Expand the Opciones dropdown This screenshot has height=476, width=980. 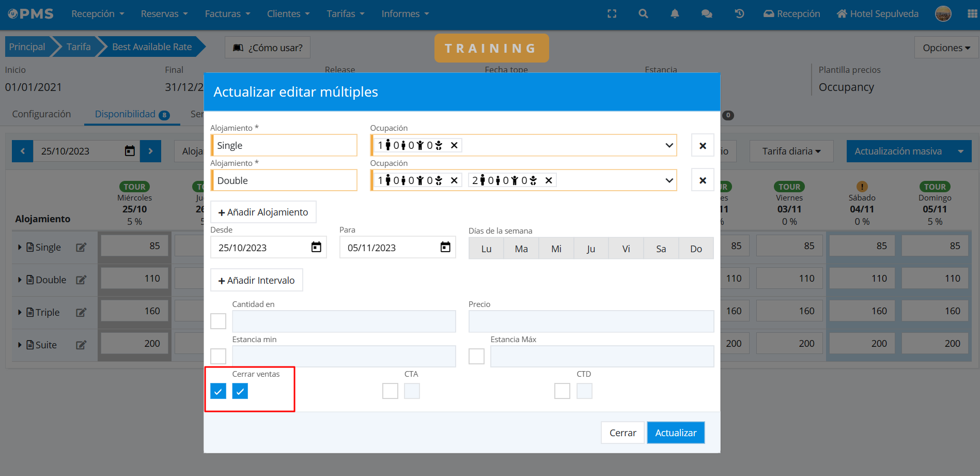click(x=946, y=48)
